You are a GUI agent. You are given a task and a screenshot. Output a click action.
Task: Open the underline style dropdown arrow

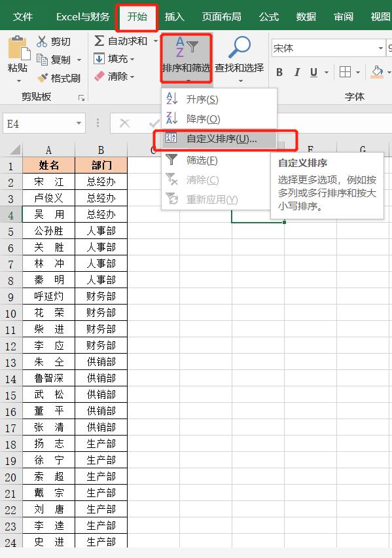(326, 72)
